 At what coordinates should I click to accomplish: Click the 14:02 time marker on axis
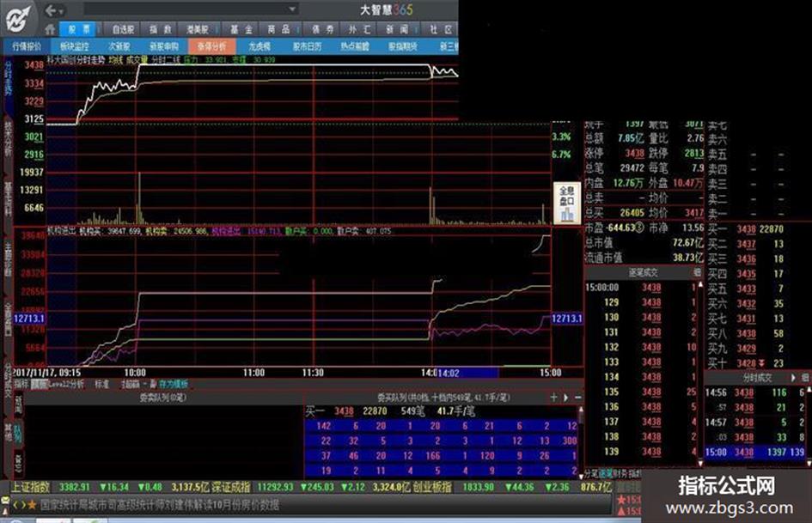[449, 373]
